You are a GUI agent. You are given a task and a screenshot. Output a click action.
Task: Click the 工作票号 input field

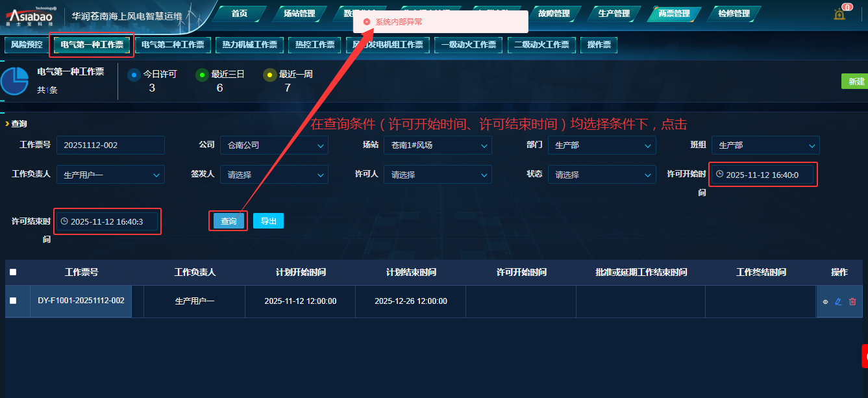point(110,145)
